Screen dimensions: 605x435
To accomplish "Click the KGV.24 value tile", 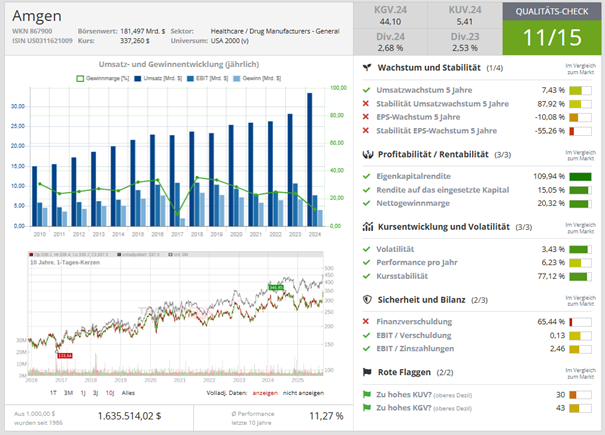I will [x=391, y=14].
